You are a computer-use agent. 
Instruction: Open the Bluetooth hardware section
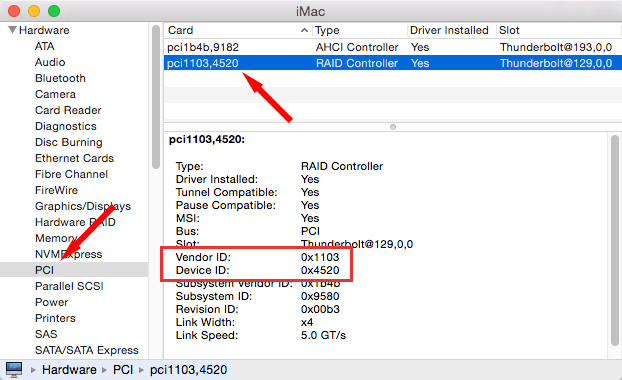pyautogui.click(x=60, y=78)
